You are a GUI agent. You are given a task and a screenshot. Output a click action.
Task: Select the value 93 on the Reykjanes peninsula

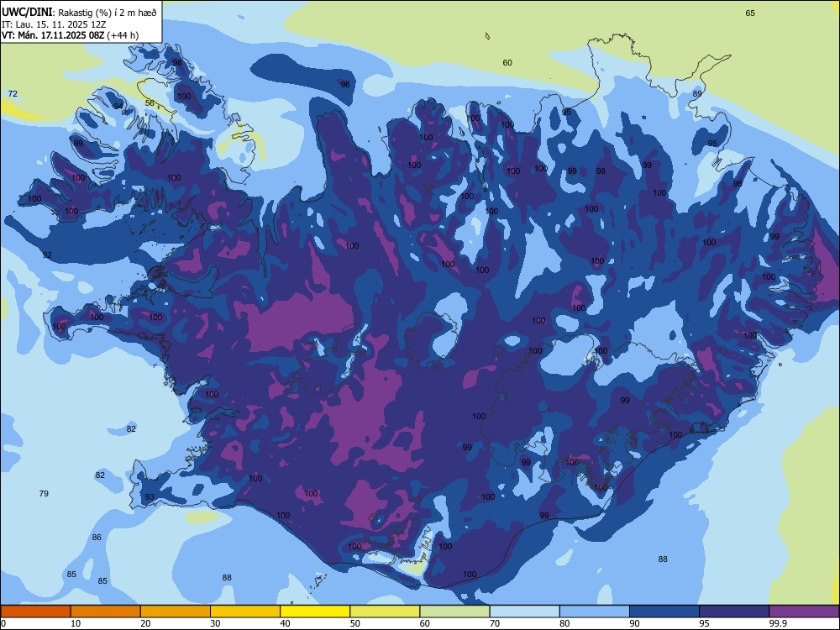150,497
